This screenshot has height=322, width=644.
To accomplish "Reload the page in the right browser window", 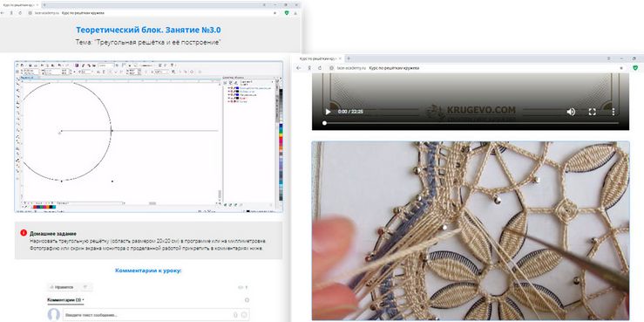I will (x=320, y=68).
